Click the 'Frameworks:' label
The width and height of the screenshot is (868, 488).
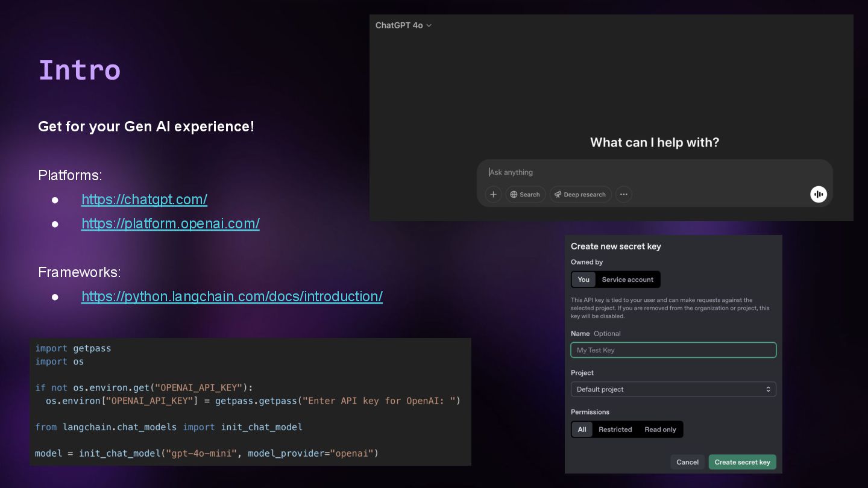coord(80,272)
